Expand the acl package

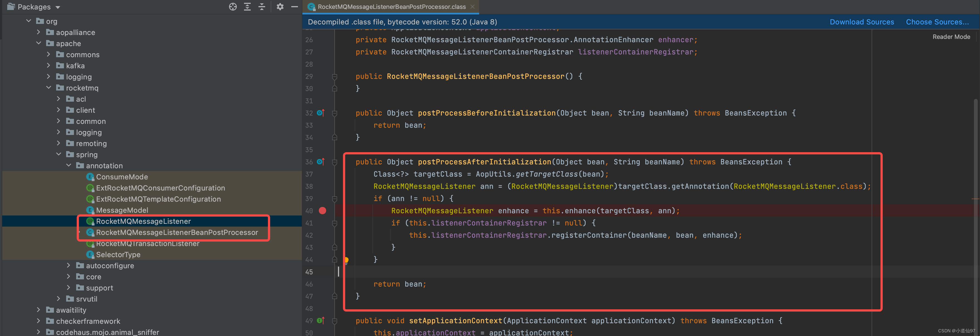click(58, 99)
